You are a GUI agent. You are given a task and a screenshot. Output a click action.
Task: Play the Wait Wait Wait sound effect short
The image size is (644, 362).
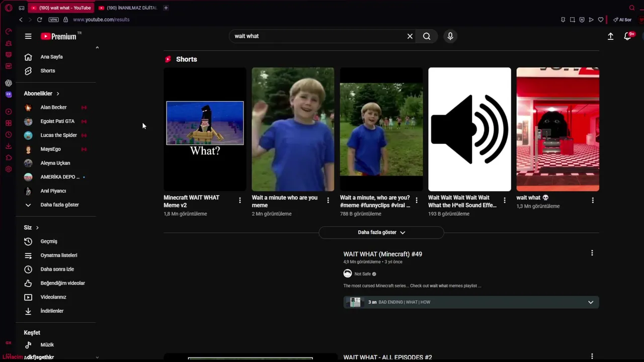tap(469, 129)
